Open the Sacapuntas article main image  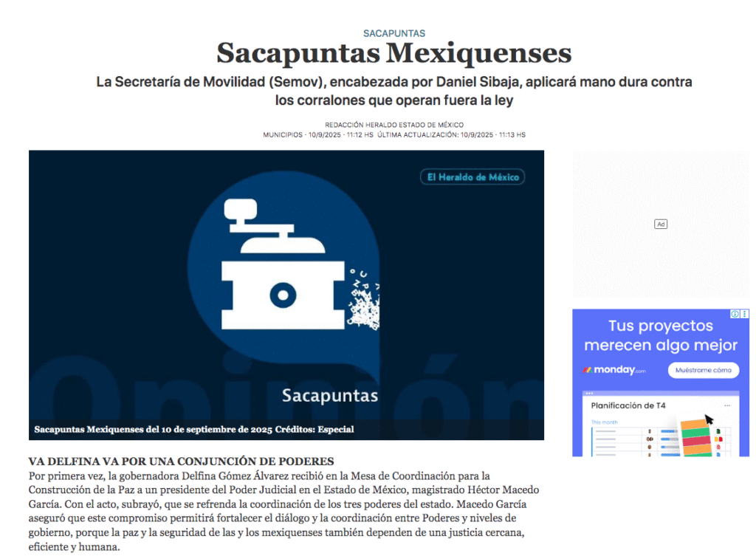pos(286,295)
